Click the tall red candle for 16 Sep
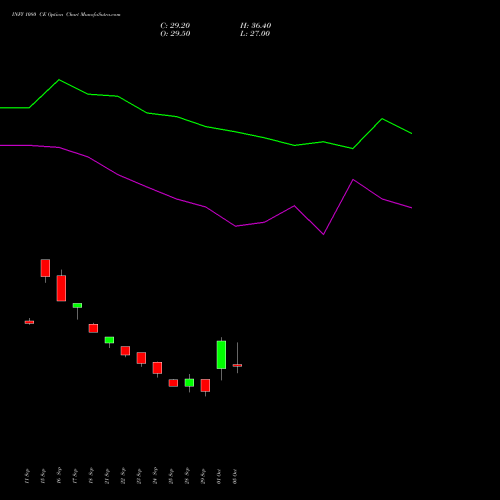500x500 pixels. point(61,288)
